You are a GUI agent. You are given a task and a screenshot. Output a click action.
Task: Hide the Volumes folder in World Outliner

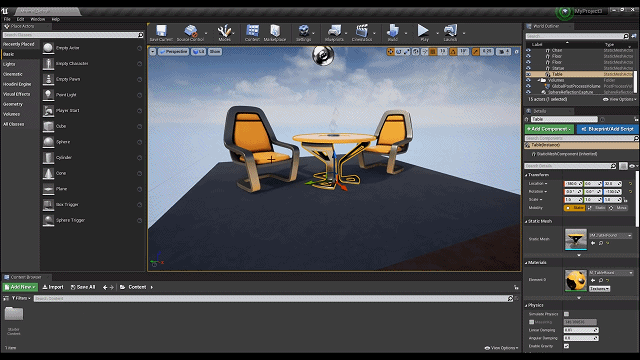[529, 80]
